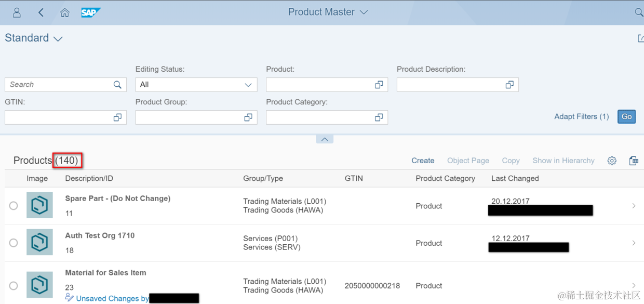Image resolution: width=644 pixels, height=304 pixels.
Task: Select radio button for Spare Part row
Action: [x=14, y=206]
